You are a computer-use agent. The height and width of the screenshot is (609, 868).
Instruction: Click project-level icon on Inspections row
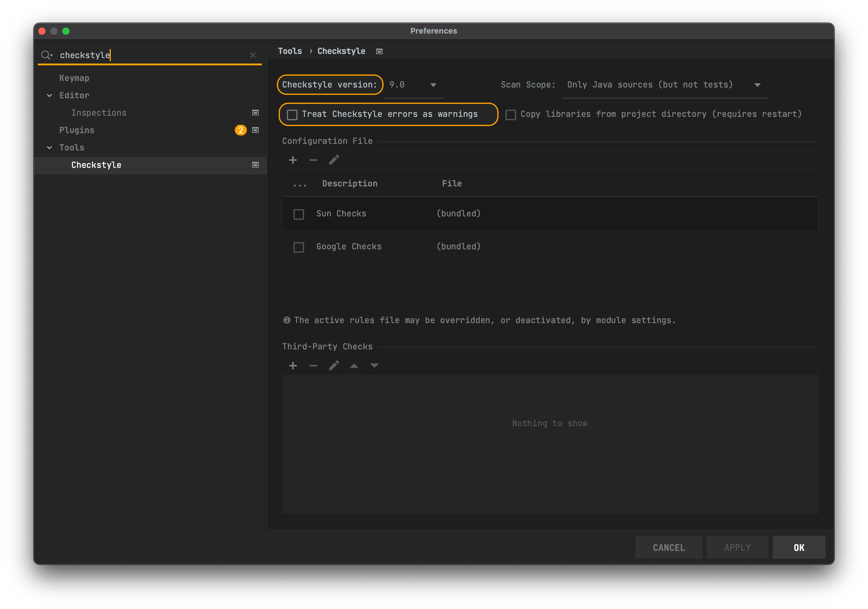(255, 113)
